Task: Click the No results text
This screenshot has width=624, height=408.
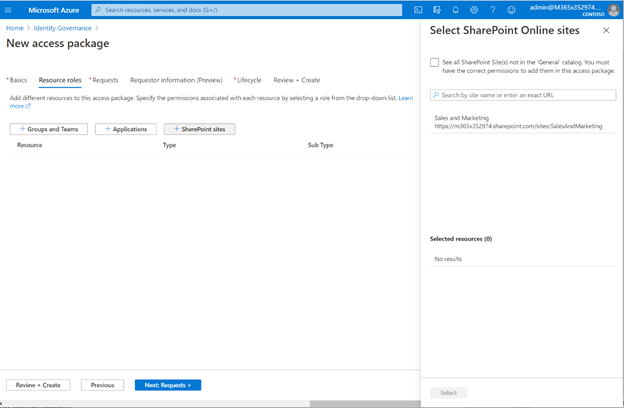Action: coord(448,259)
